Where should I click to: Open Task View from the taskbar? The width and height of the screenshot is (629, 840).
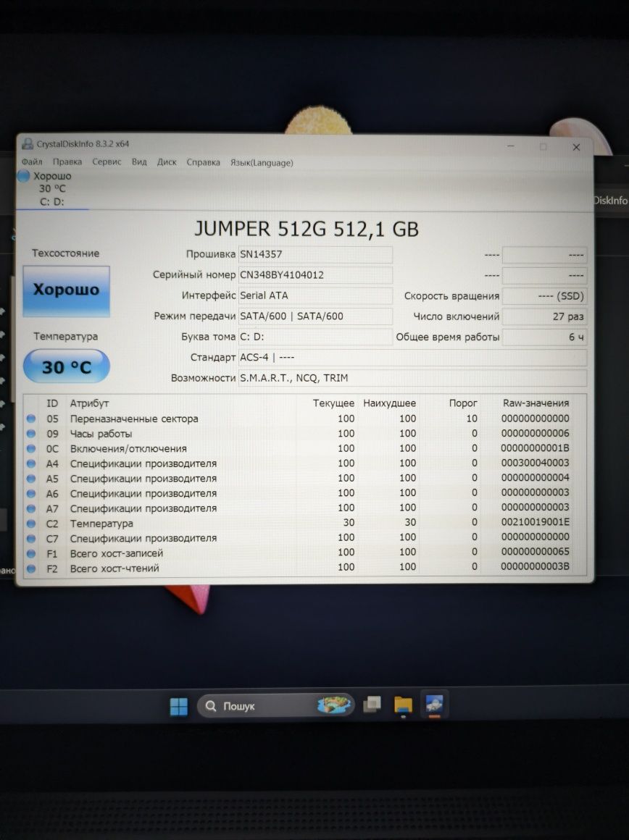pyautogui.click(x=372, y=705)
